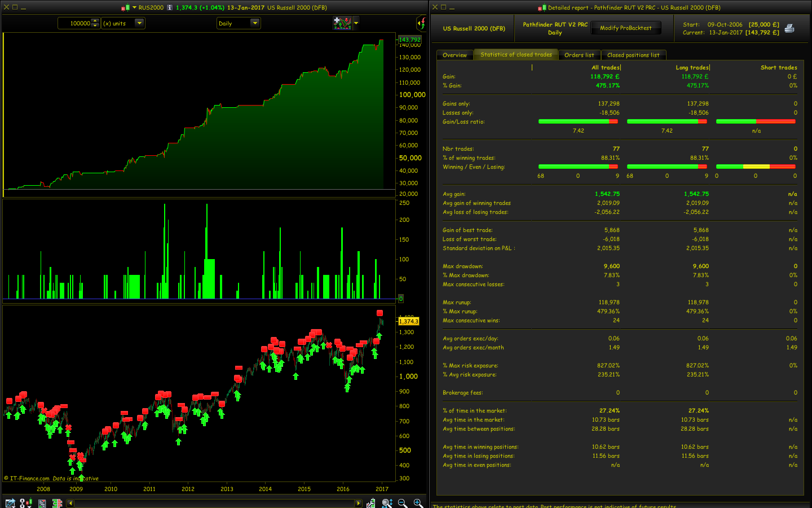Click the Short trades column header
This screenshot has width=812, height=508.
pos(779,67)
